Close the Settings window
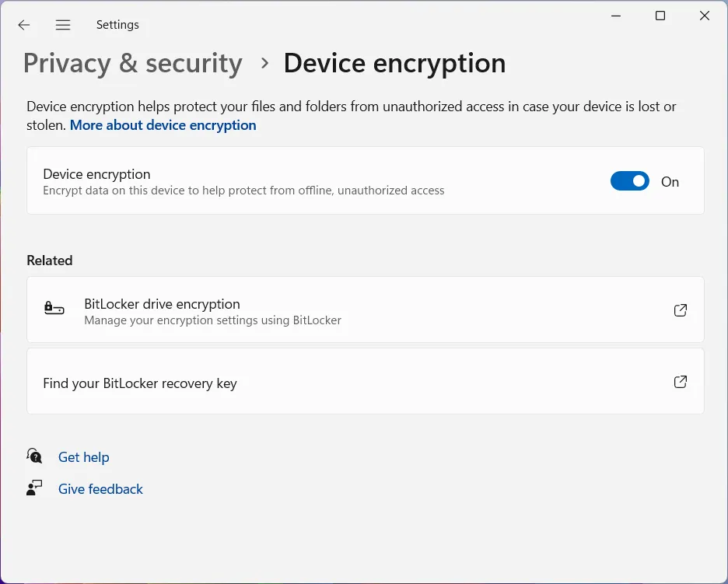Image resolution: width=728 pixels, height=584 pixels. [x=705, y=16]
